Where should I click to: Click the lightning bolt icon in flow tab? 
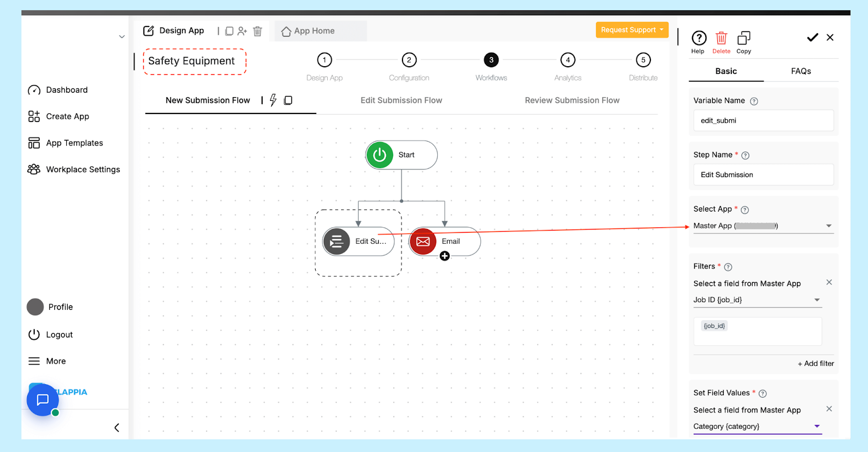[273, 100]
